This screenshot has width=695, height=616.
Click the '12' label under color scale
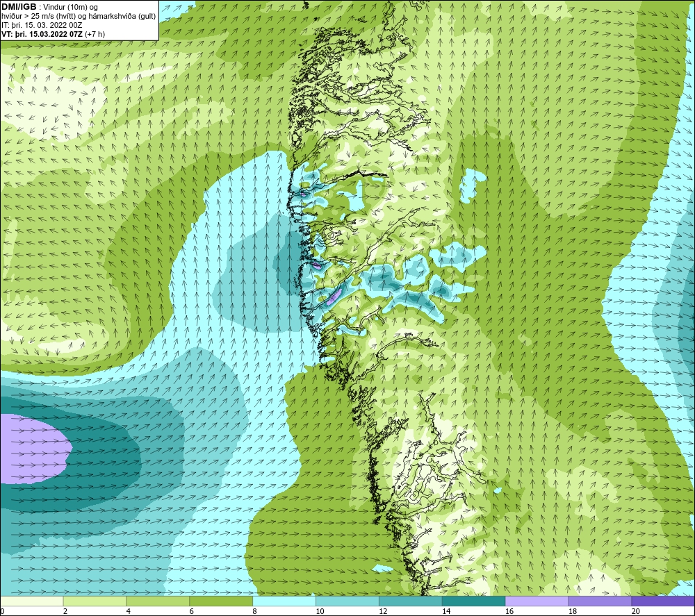(x=383, y=611)
